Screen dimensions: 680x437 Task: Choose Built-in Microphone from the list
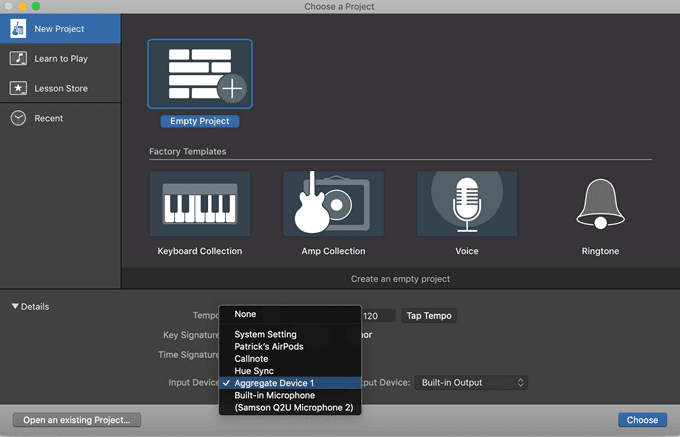pos(276,395)
